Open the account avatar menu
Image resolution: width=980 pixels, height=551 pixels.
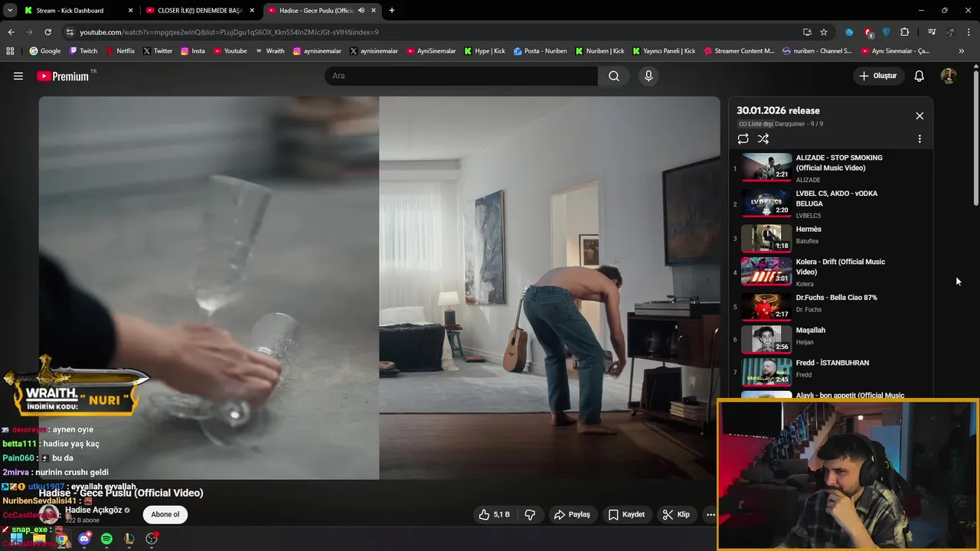click(948, 76)
